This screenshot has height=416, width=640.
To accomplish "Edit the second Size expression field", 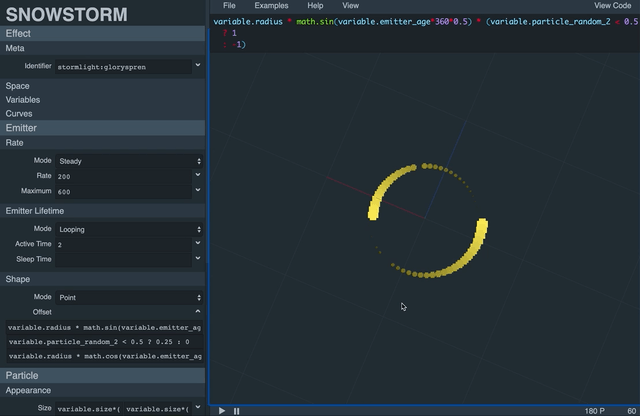I will [x=158, y=409].
